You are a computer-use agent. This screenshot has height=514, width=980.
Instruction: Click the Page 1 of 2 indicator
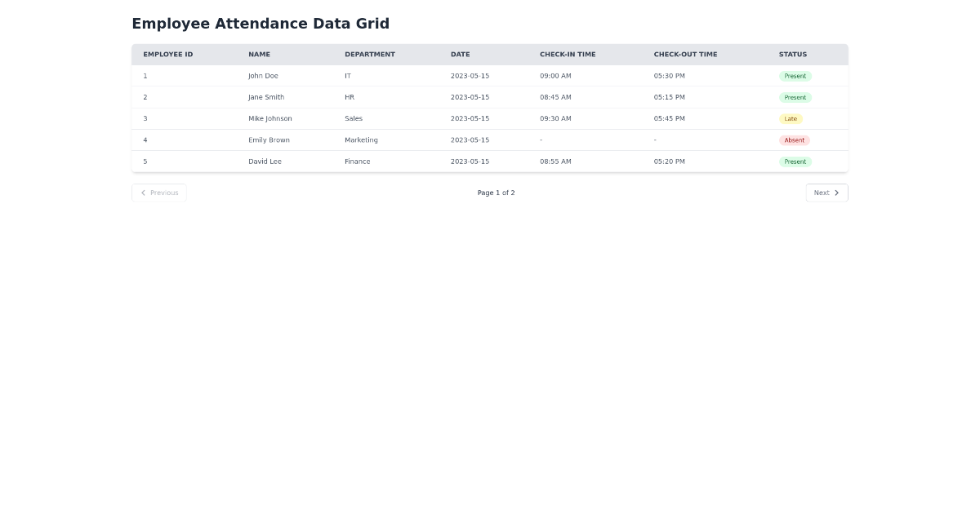tap(496, 193)
